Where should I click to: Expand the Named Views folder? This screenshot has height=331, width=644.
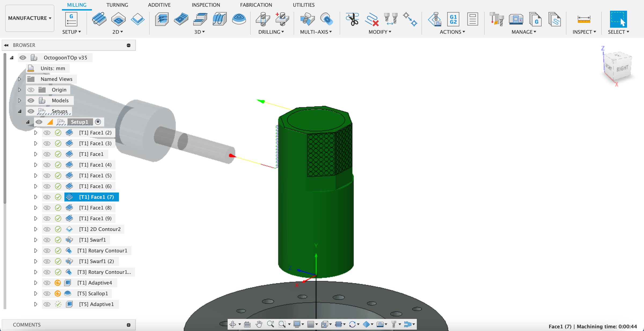[20, 79]
